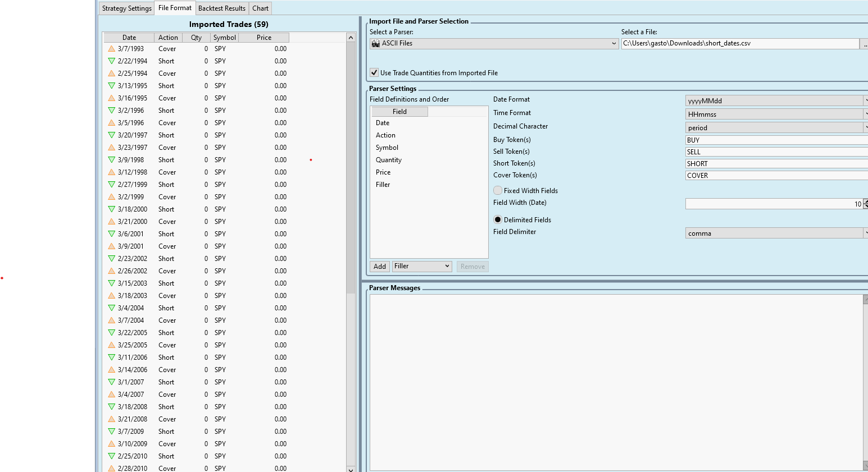The height and width of the screenshot is (472, 868).
Task: Click the green triangle for 3/20/1997
Action: point(112,135)
